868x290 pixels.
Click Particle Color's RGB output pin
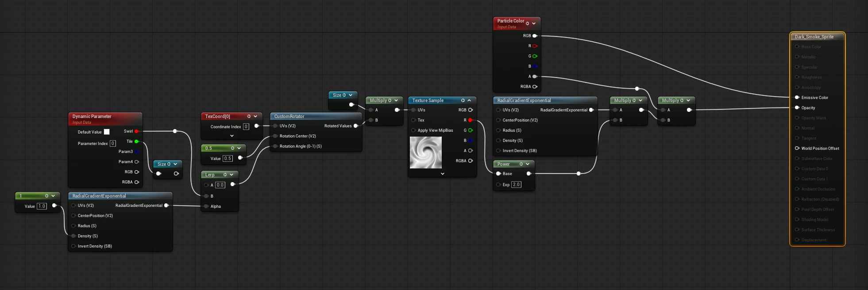tap(535, 36)
